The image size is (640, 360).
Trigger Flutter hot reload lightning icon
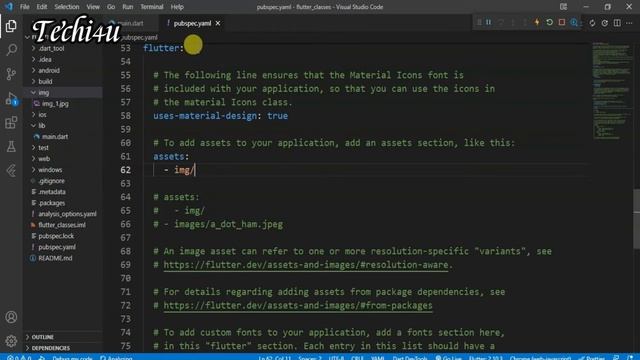(x=537, y=22)
